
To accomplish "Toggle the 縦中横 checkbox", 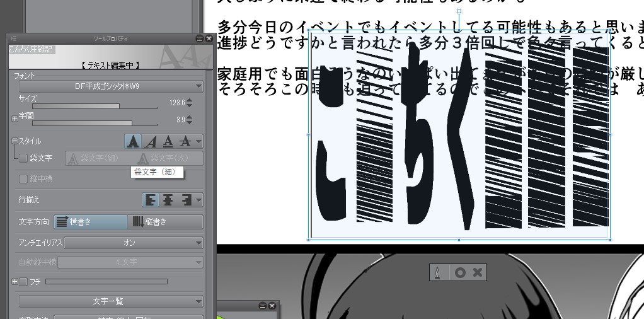I will click(23, 179).
